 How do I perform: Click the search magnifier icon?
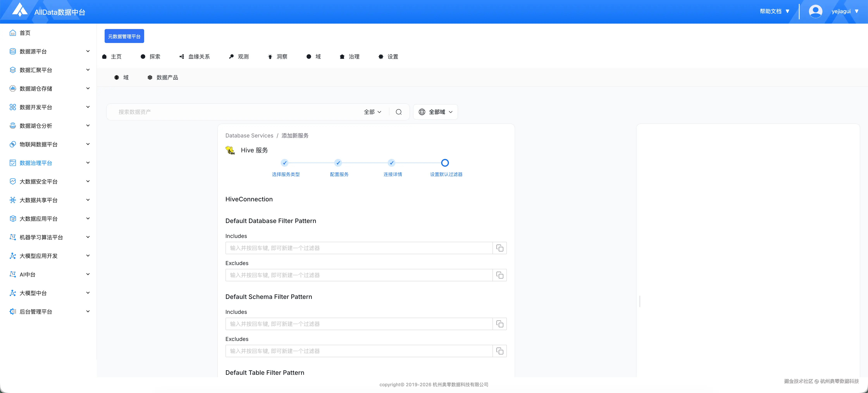click(399, 112)
